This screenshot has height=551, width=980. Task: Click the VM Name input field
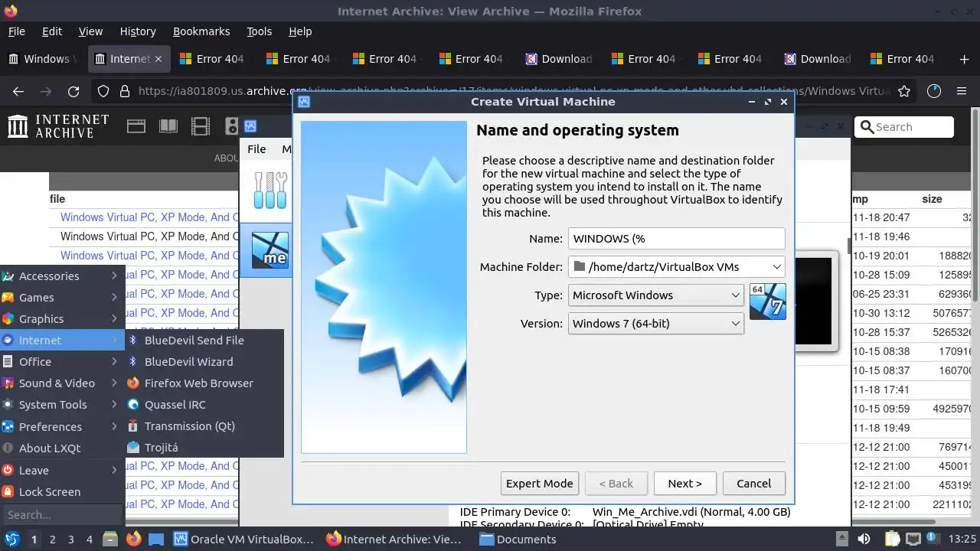tap(676, 238)
